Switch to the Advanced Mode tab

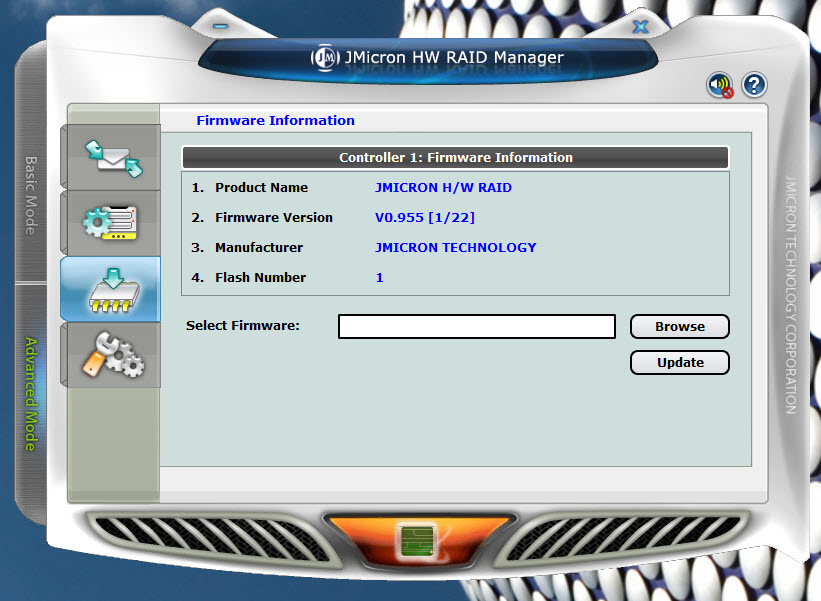coord(31,394)
